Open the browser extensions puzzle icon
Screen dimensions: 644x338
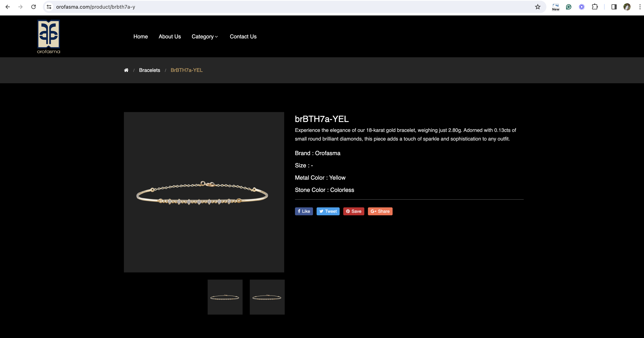click(x=595, y=7)
